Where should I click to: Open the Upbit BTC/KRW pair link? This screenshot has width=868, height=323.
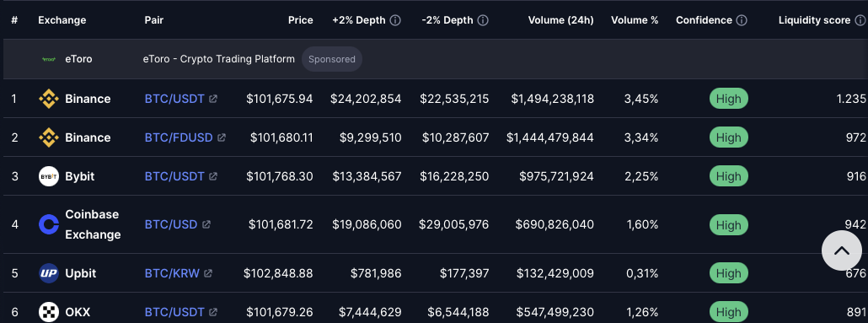(172, 273)
